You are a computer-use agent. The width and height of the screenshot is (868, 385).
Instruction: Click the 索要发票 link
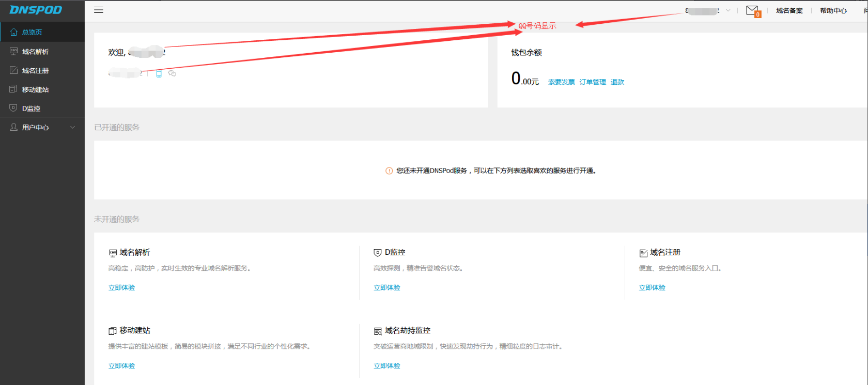561,82
